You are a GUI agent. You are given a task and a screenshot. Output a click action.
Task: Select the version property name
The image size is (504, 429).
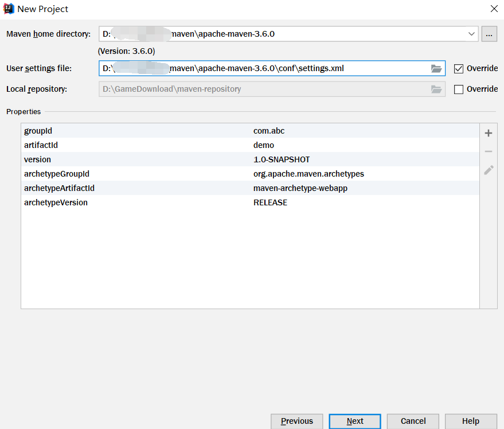pyautogui.click(x=37, y=159)
